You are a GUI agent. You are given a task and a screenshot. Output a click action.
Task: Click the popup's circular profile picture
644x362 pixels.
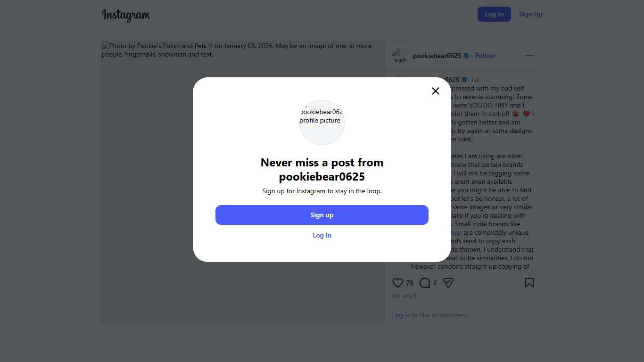[x=322, y=122]
